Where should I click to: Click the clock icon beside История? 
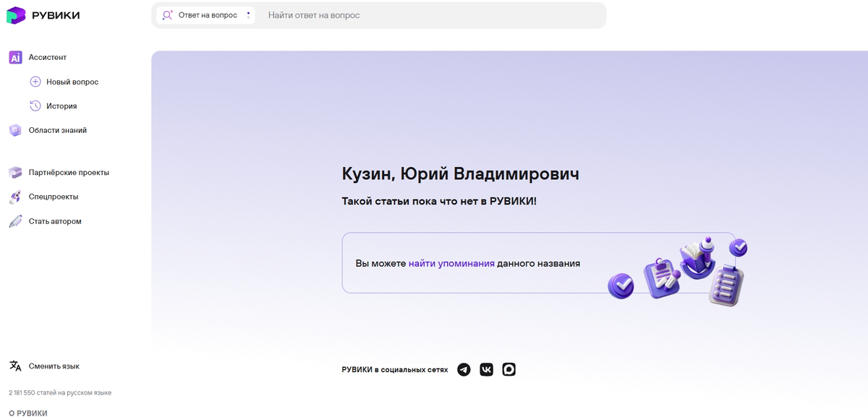coord(35,106)
